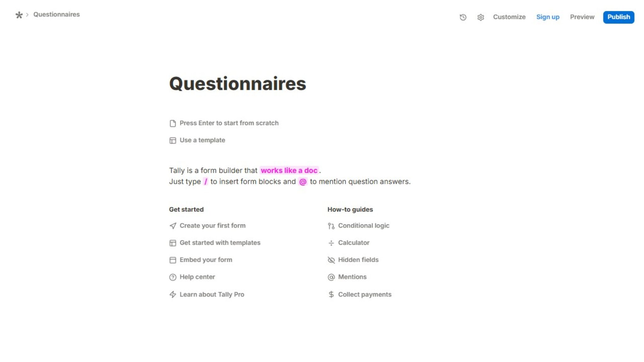Open the form Preview
The height and width of the screenshot is (362, 644).
(582, 17)
